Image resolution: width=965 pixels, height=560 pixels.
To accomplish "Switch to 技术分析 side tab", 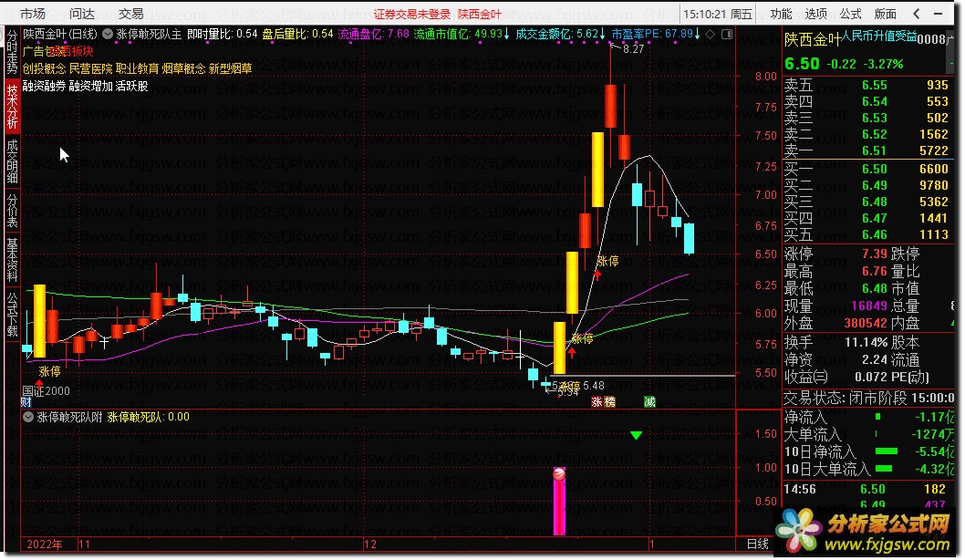I will coord(12,106).
